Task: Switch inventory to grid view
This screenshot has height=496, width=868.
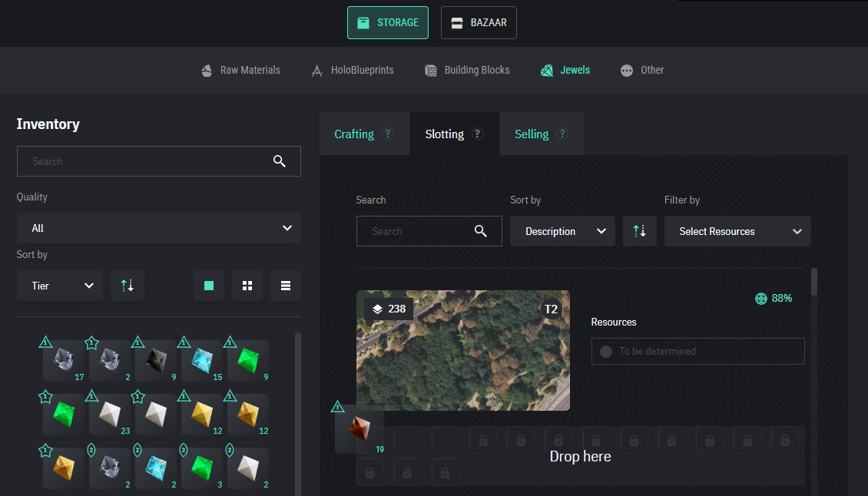Action: point(247,286)
